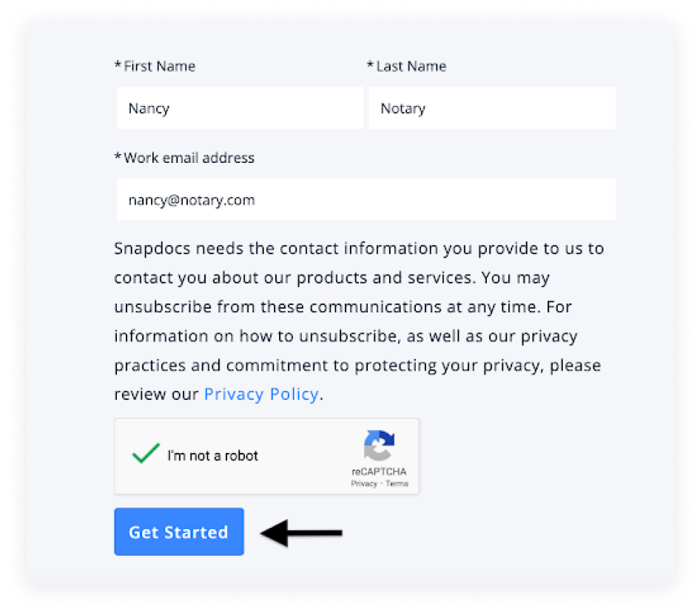The height and width of the screenshot is (613, 700).
Task: Open the Privacy Policy page
Action: pyautogui.click(x=260, y=393)
